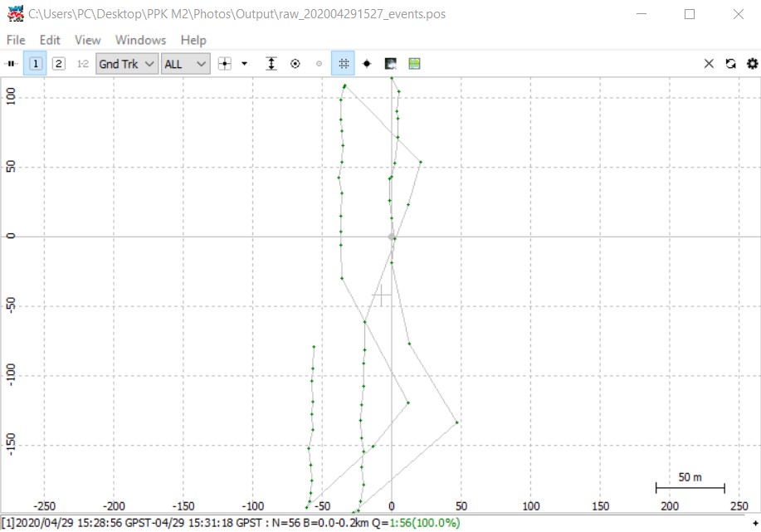
Task: Open the Help menu
Action: click(x=193, y=40)
